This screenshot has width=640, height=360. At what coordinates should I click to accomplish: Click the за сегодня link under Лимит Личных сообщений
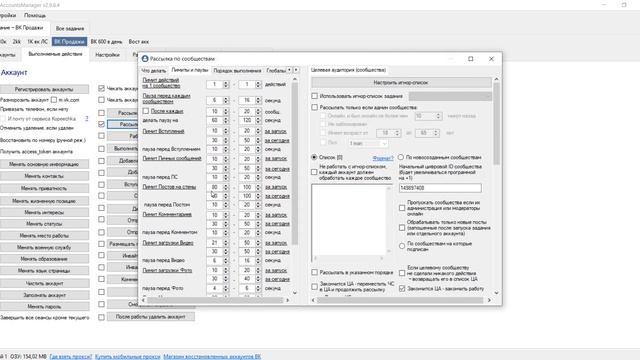coord(277,169)
